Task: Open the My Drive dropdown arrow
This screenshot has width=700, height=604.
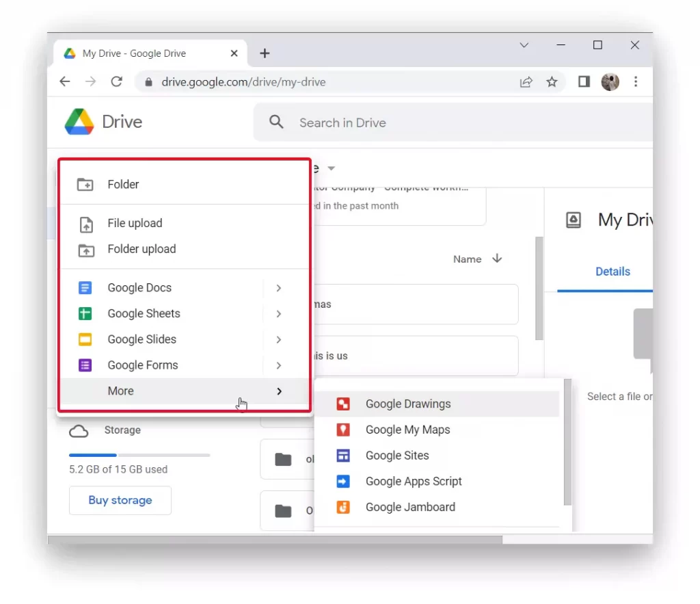Action: 332,168
